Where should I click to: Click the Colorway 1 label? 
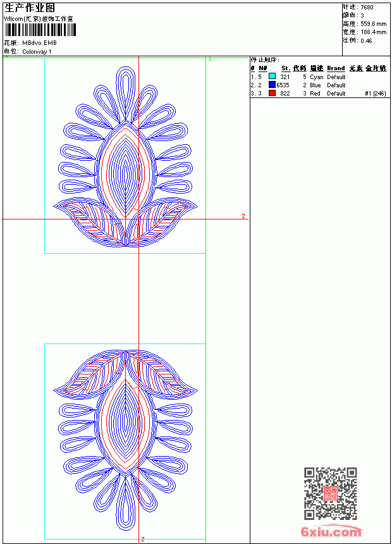(x=37, y=52)
